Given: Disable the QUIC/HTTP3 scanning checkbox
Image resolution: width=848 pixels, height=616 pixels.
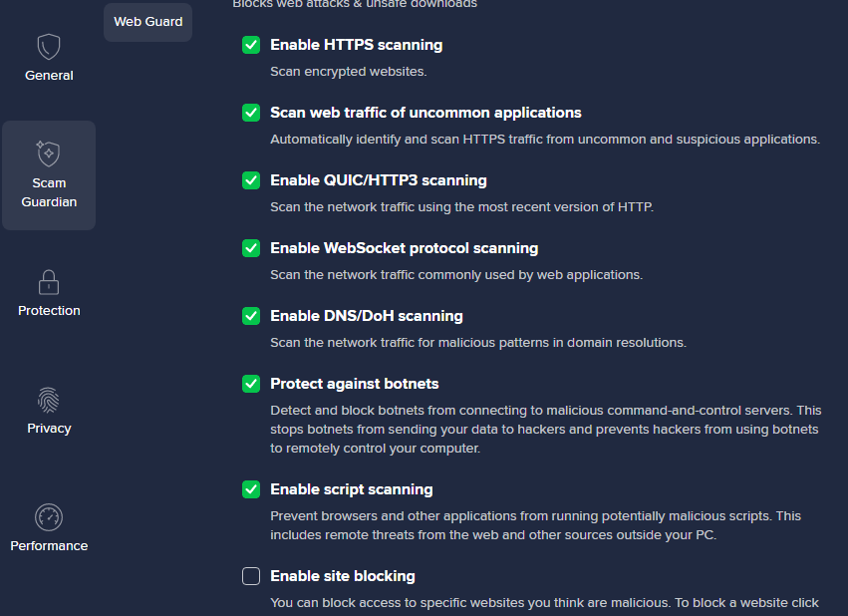Looking at the screenshot, I should tap(251, 180).
